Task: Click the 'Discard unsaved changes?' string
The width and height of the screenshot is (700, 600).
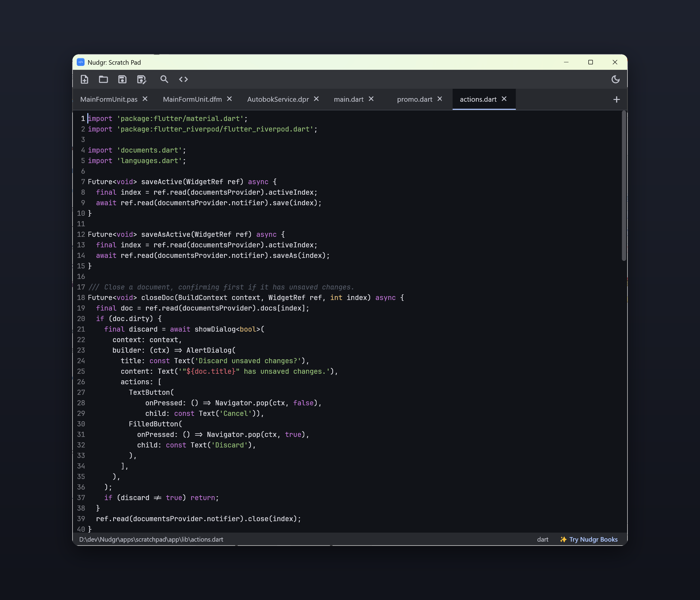Action: point(248,361)
